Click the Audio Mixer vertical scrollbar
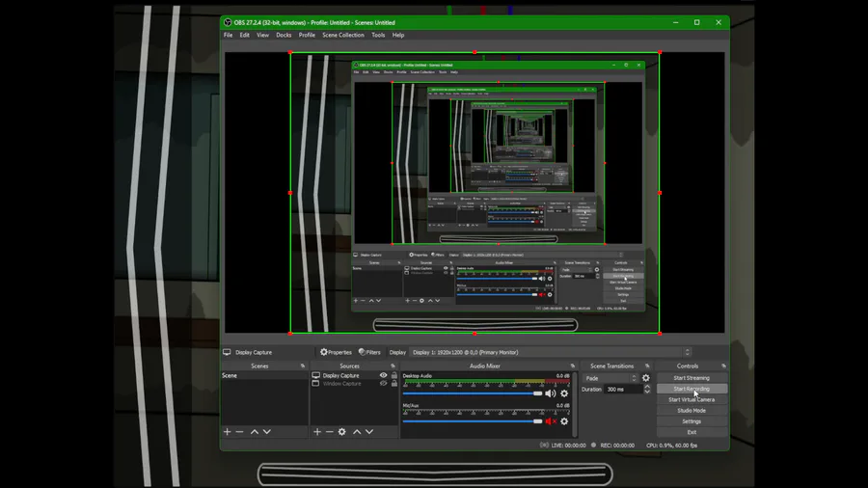The image size is (868, 488). [574, 404]
